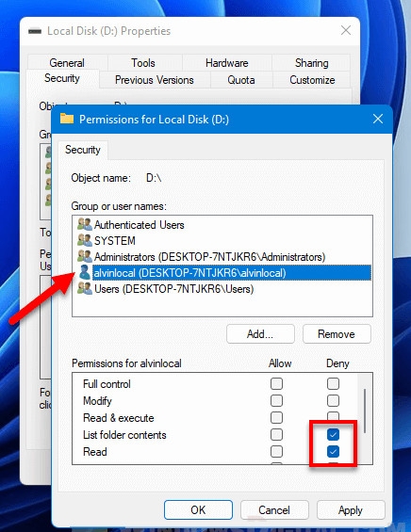The image size is (411, 532).
Task: Select Security tab in Permissions dialog
Action: pos(83,150)
